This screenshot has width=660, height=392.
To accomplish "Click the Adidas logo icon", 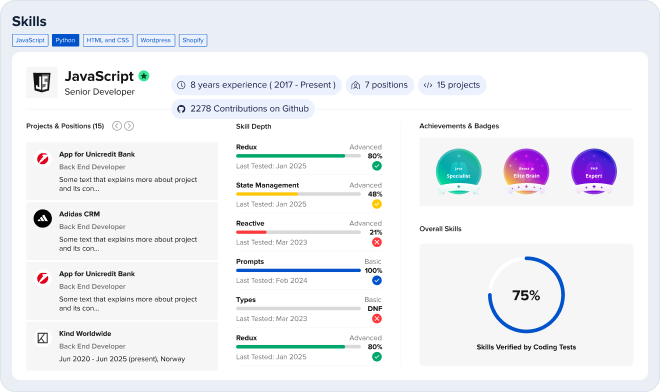I will pyautogui.click(x=43, y=219).
